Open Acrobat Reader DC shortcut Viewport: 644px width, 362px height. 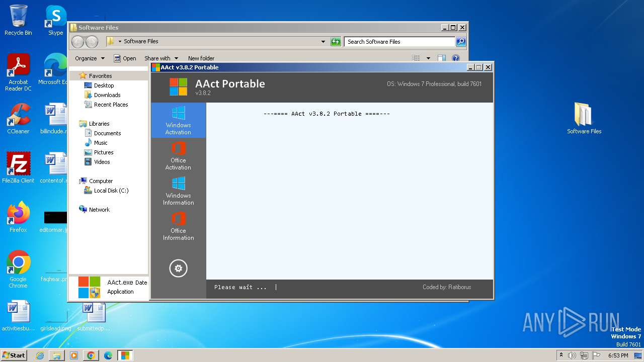pyautogui.click(x=18, y=72)
